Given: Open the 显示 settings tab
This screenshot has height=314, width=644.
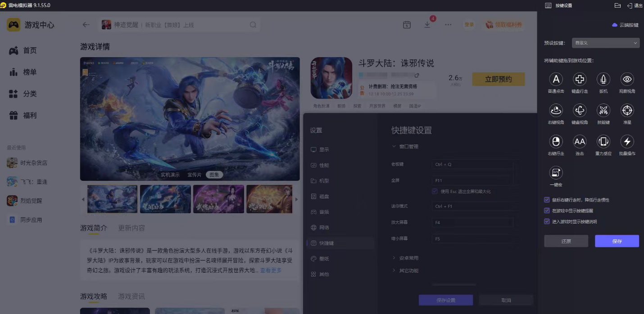Looking at the screenshot, I should click(340, 149).
